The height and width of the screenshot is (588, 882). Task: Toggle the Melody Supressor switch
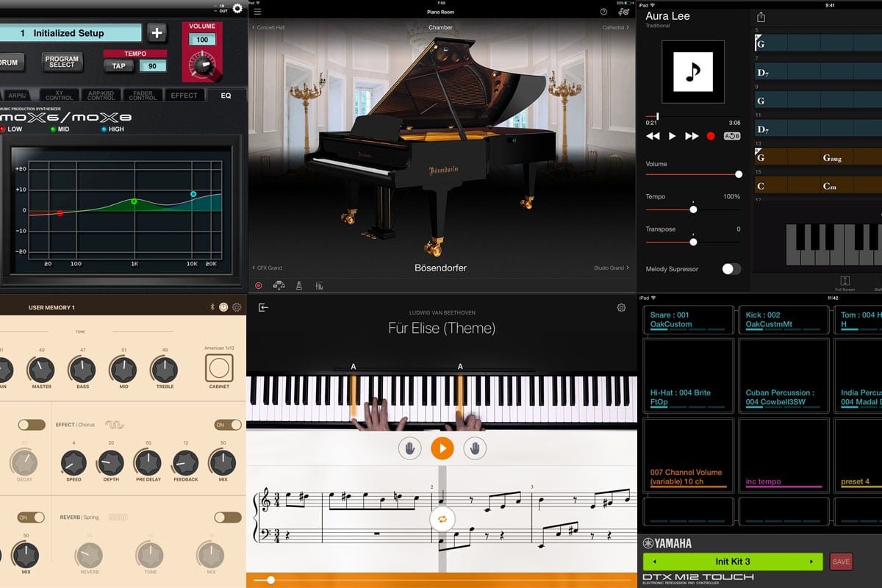[731, 269]
